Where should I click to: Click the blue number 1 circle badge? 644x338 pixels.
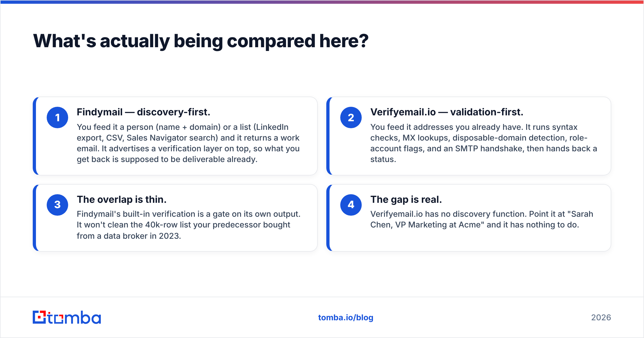tap(57, 117)
